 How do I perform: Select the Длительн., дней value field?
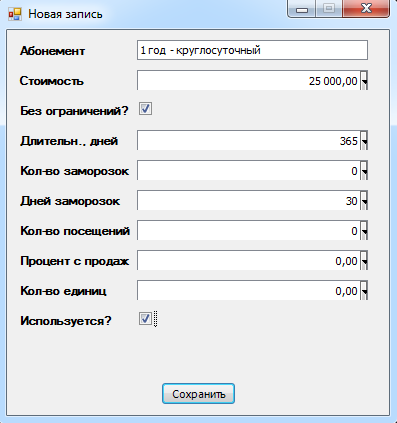point(249,140)
